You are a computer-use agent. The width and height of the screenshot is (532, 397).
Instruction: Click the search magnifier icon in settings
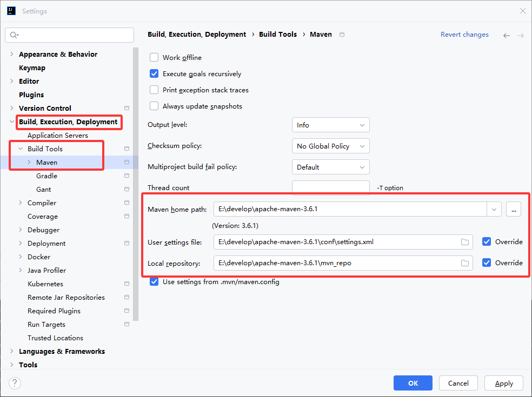[14, 35]
